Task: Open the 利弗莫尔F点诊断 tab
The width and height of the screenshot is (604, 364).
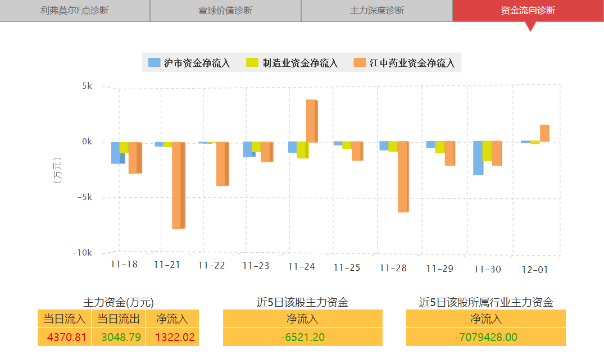Action: (x=75, y=11)
